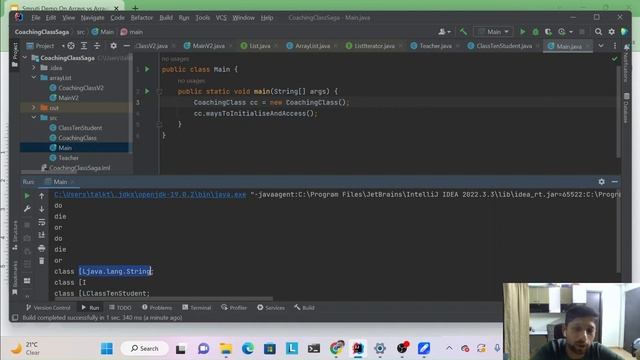Open Search Everywhere magnifier icon
Screen dimensions: 640x360
598,31
